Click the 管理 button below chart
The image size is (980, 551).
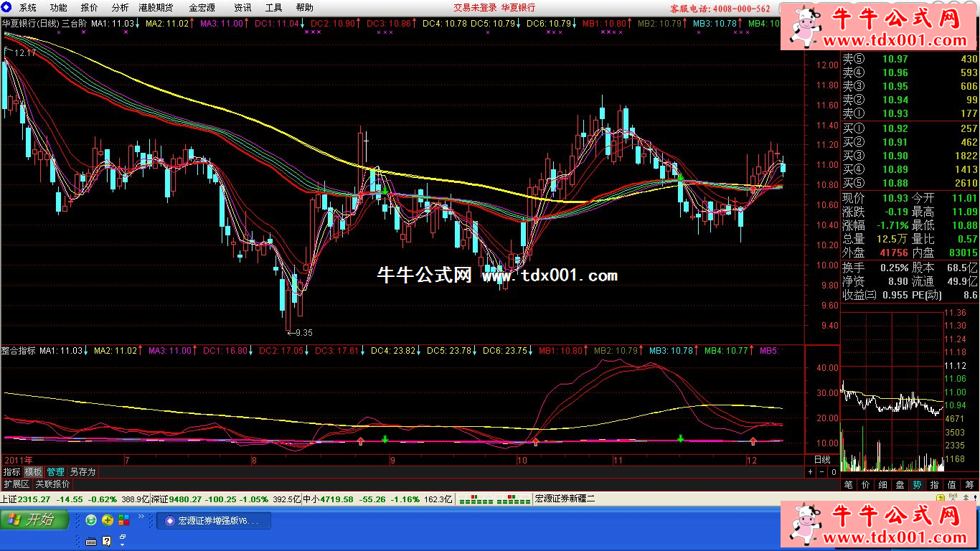coord(55,472)
